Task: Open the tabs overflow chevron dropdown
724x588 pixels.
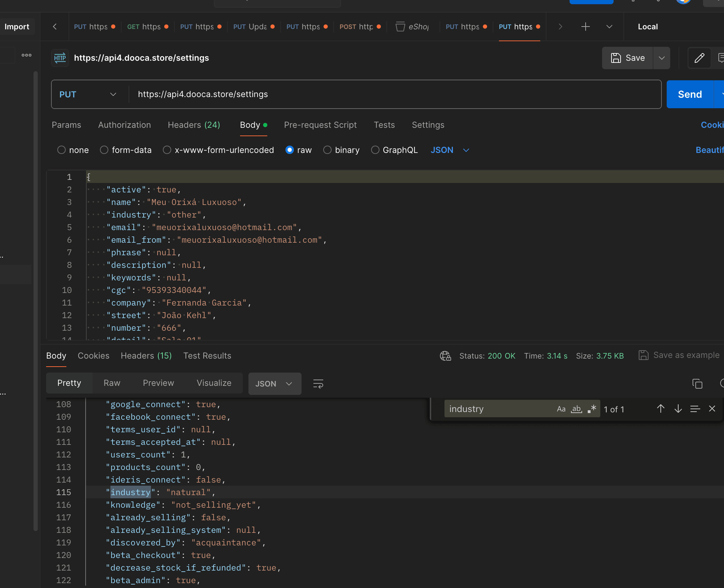Action: 609,27
